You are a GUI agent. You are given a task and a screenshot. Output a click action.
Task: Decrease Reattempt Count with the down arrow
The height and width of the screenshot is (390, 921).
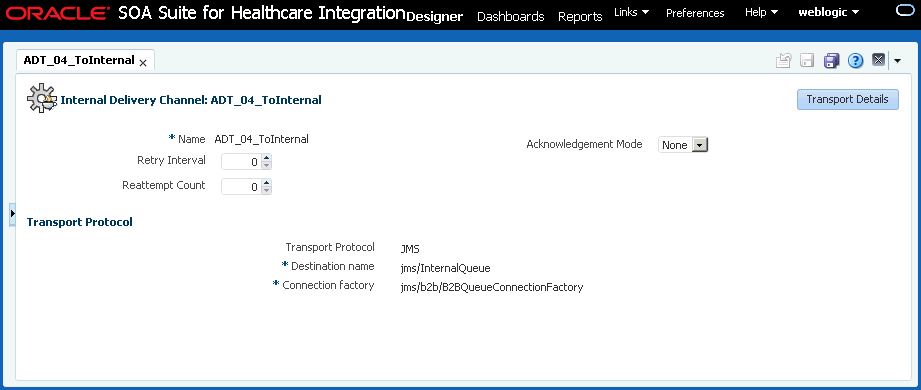(x=267, y=191)
